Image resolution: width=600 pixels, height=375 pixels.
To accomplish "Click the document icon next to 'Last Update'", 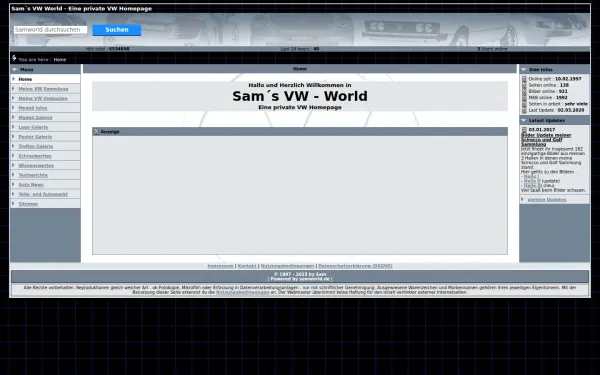I will click(x=524, y=110).
